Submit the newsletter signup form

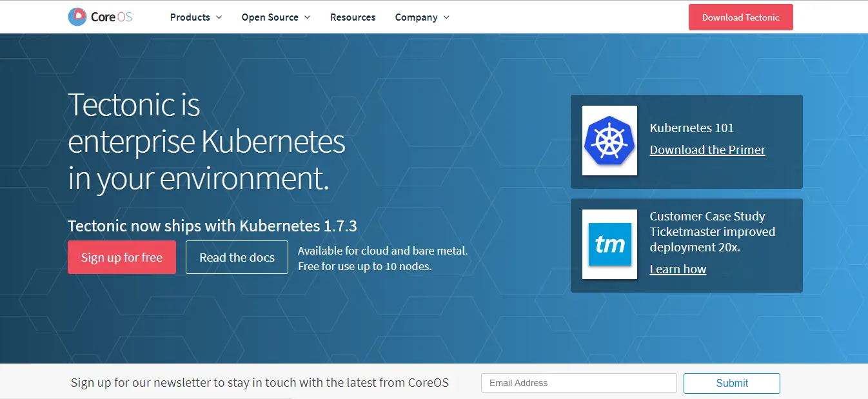[732, 383]
